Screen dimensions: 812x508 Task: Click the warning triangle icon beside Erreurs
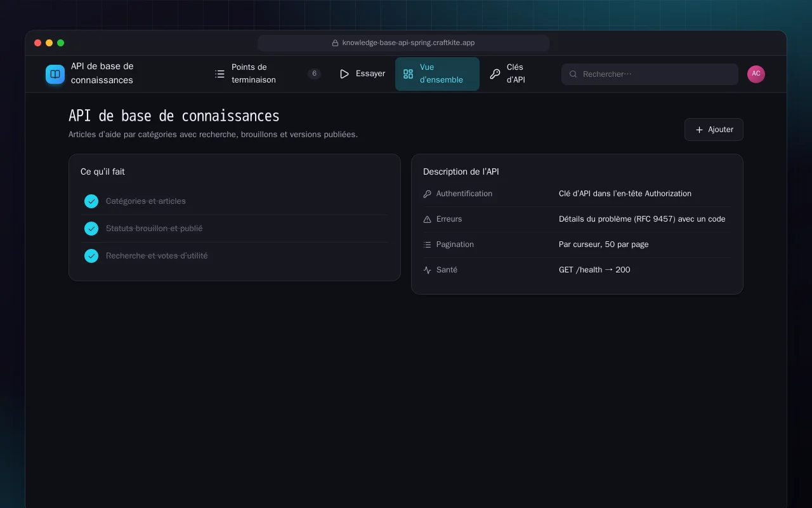427,219
